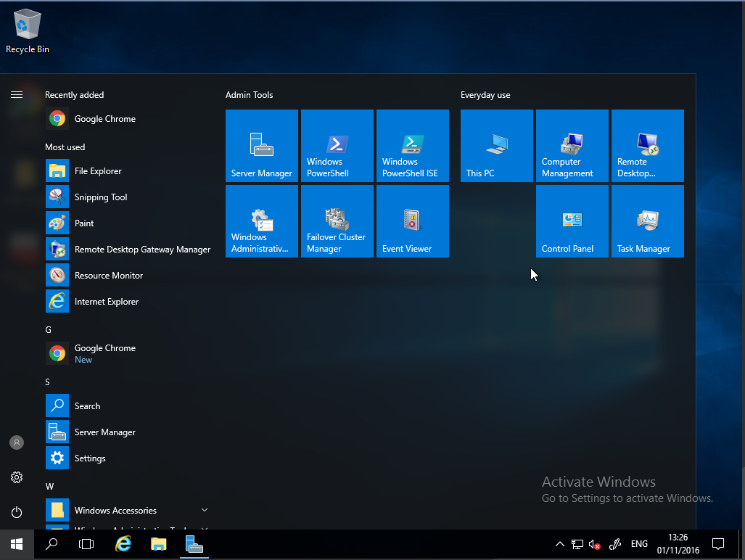Open Google Chrome marked New under G
745x560 pixels.
coord(128,353)
